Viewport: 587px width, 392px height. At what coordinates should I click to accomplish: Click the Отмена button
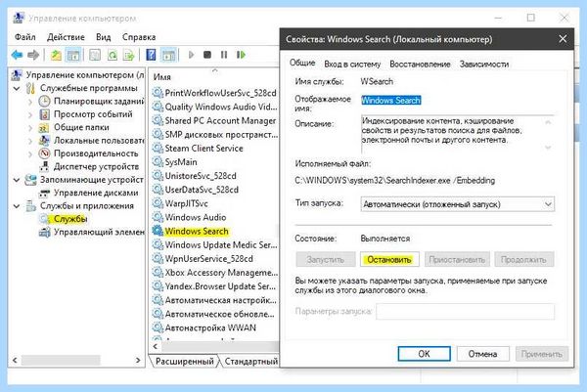click(x=483, y=354)
